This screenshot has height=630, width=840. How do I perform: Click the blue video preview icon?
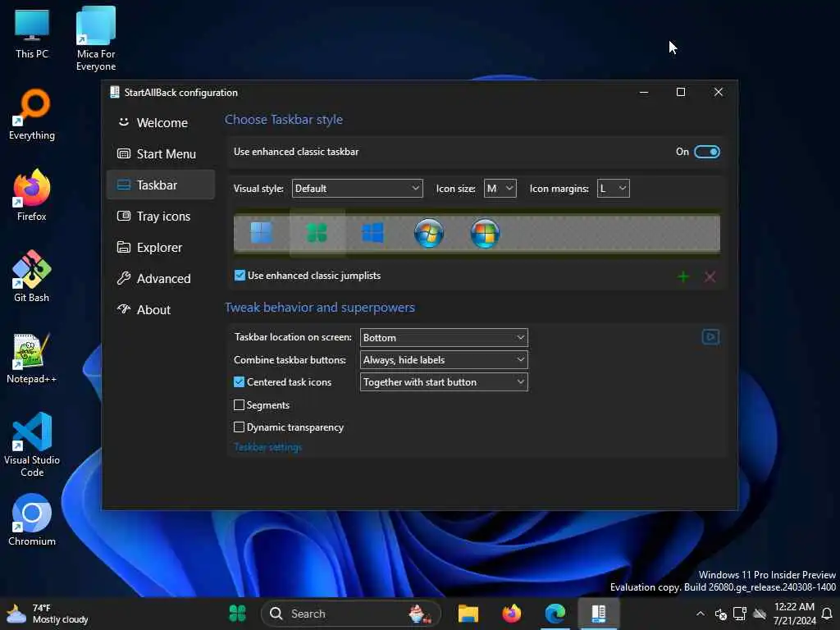710,337
